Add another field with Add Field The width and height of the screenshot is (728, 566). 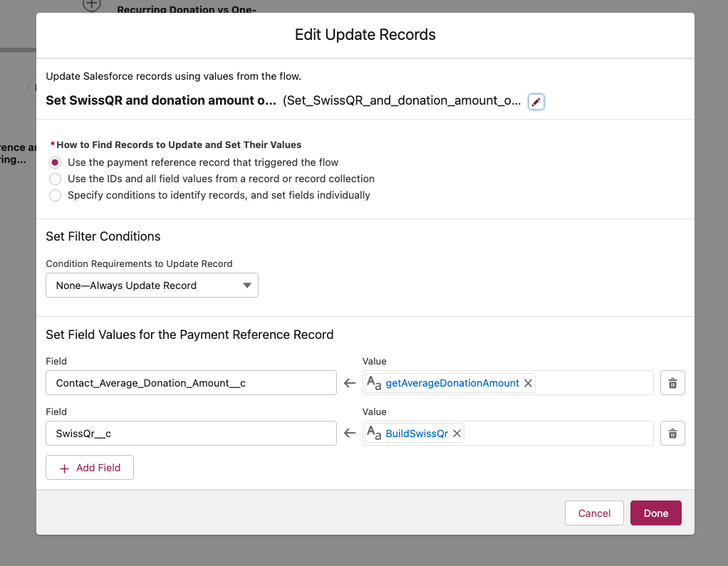(x=90, y=468)
